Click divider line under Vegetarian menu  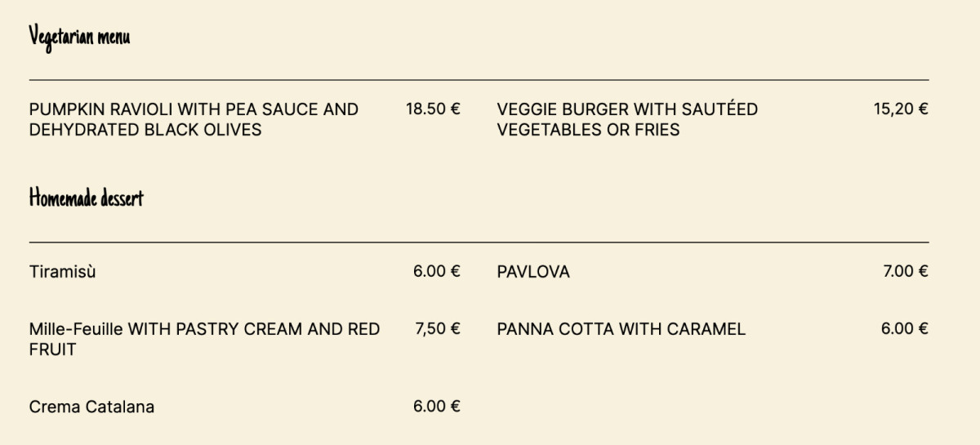(479, 80)
